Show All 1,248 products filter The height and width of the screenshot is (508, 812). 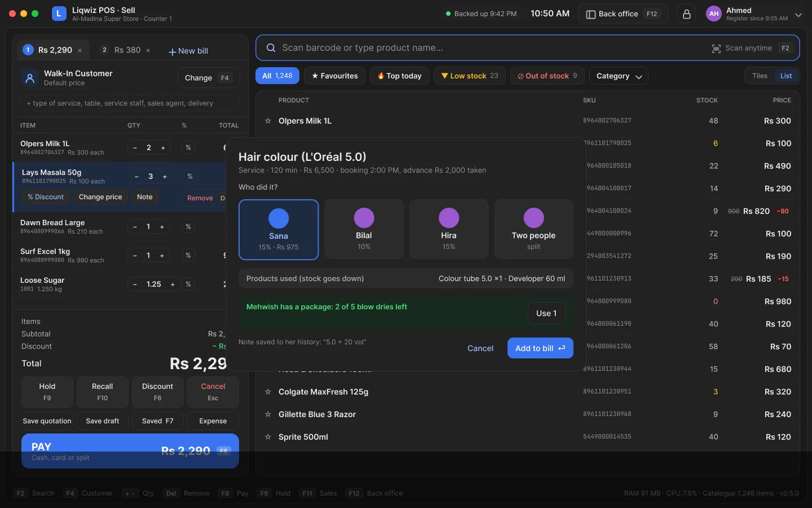pyautogui.click(x=277, y=76)
